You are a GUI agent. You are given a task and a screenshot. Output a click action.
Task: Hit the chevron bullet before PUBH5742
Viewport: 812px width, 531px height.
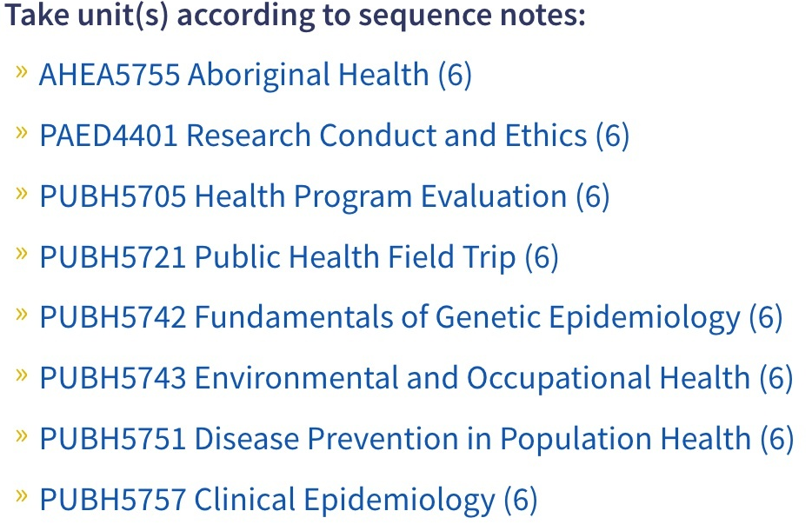pos(23,314)
